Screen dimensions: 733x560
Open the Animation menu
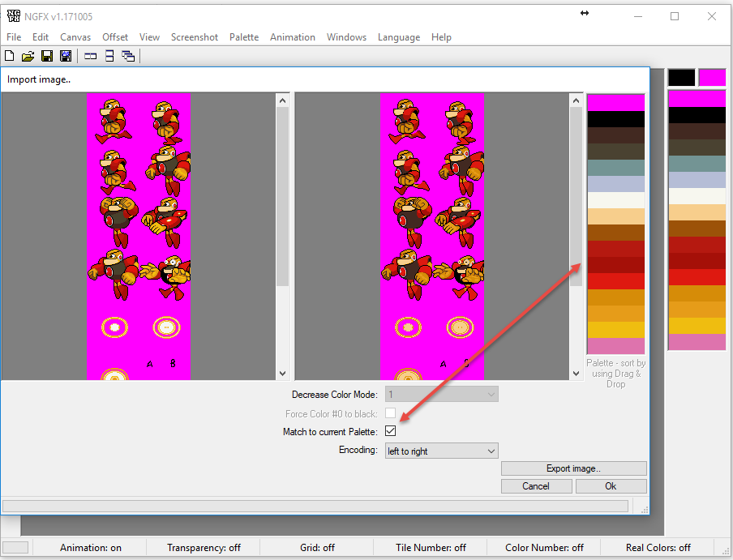pos(292,37)
